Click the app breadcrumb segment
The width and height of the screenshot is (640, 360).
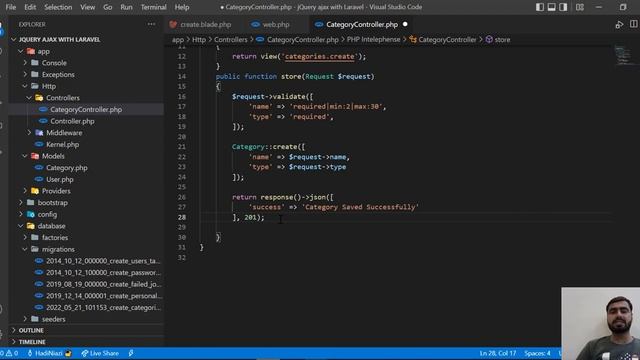[178, 40]
